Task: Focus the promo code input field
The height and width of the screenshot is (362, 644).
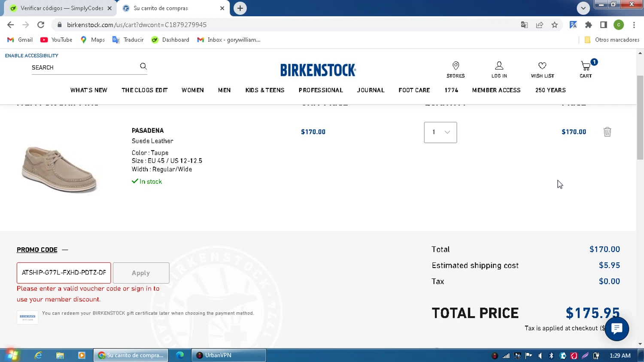Action: (x=64, y=273)
